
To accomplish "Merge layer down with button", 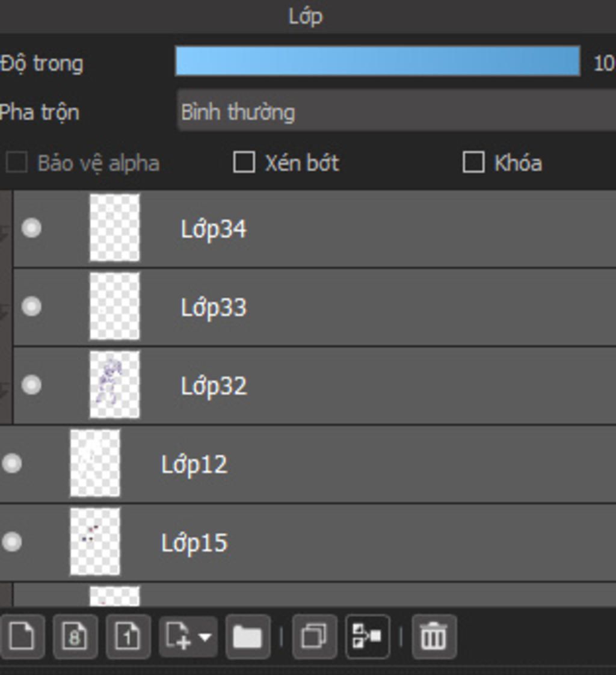I will point(367,636).
